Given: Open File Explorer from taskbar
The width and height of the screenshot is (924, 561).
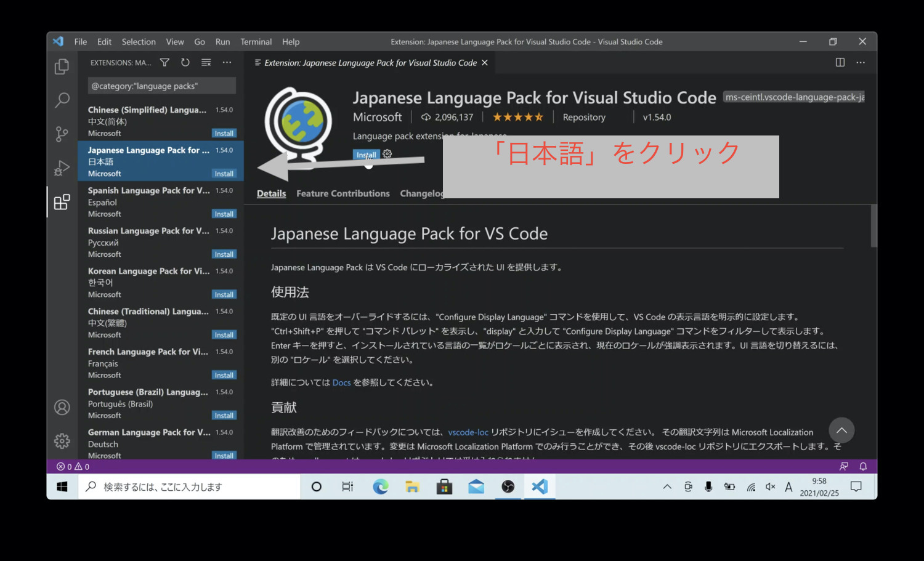Looking at the screenshot, I should 412,486.
